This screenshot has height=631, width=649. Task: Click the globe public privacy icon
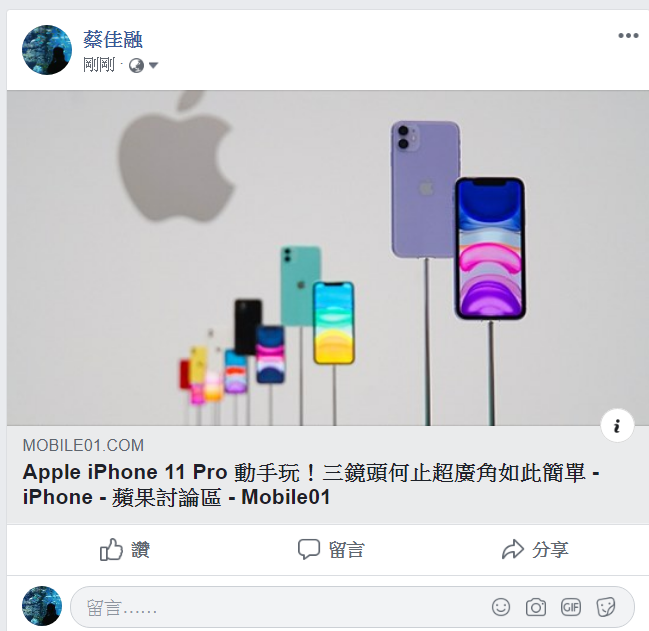click(137, 65)
